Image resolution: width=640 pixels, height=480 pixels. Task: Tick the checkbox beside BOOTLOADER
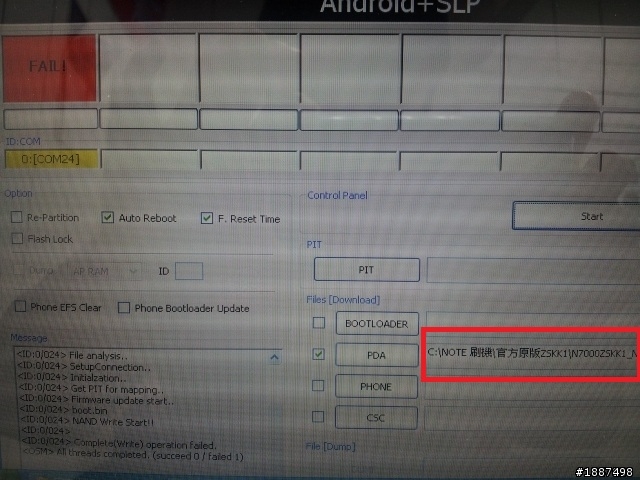(319, 322)
